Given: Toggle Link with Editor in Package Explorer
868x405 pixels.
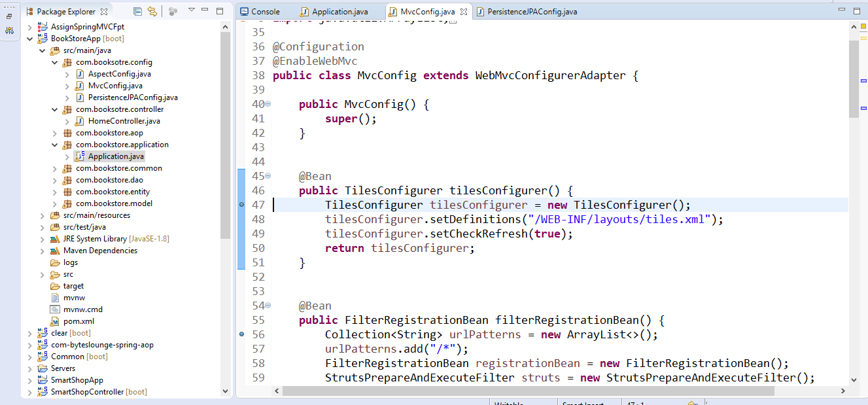Looking at the screenshot, I should click(x=152, y=11).
